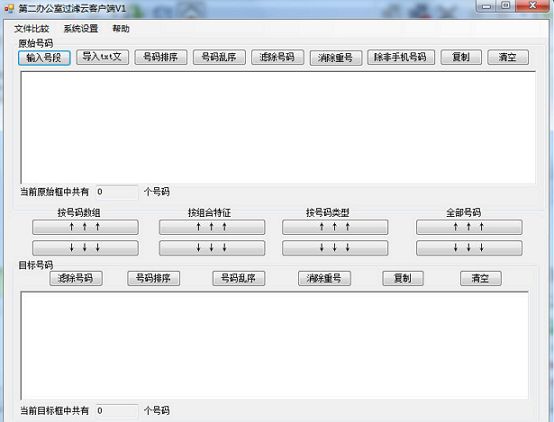
Task: Click inside the target numbers text area
Action: (x=275, y=346)
